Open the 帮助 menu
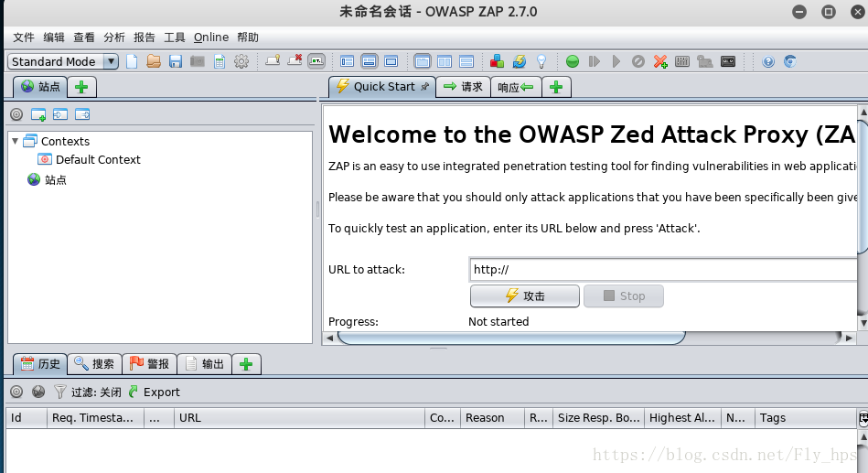 248,38
